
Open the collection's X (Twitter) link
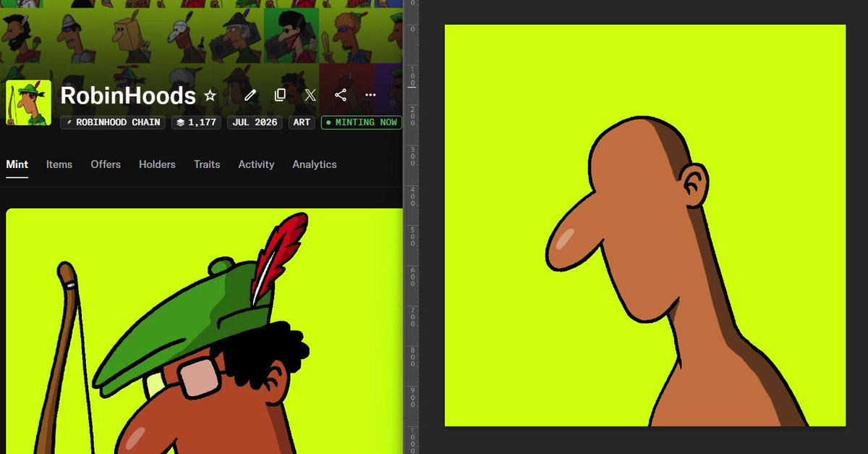click(x=310, y=95)
